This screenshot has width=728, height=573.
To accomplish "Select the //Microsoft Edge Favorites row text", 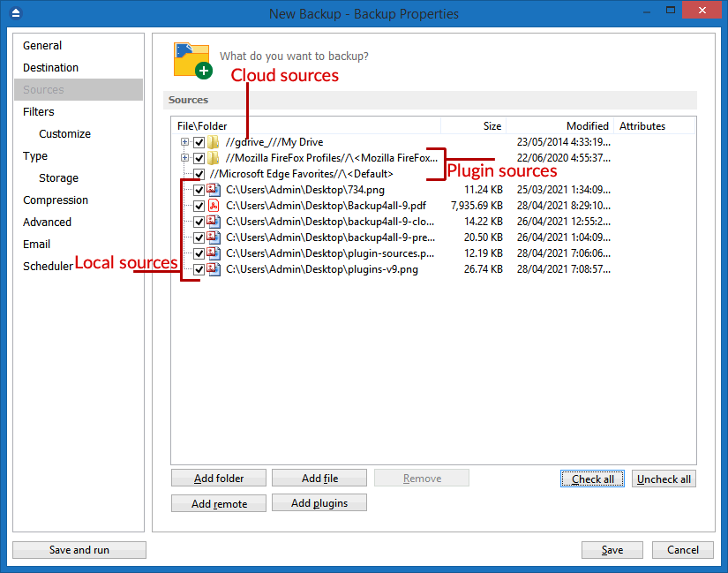I will 301,174.
